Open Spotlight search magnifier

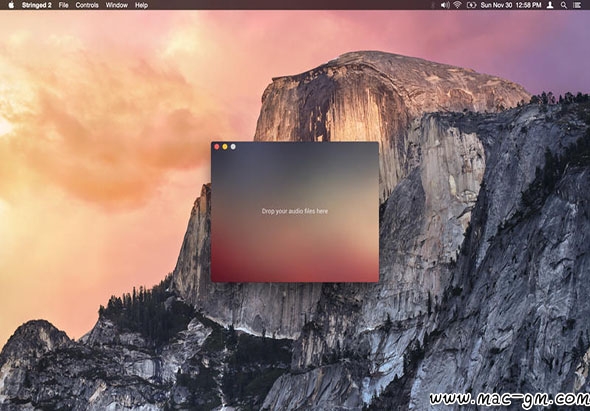coord(564,5)
